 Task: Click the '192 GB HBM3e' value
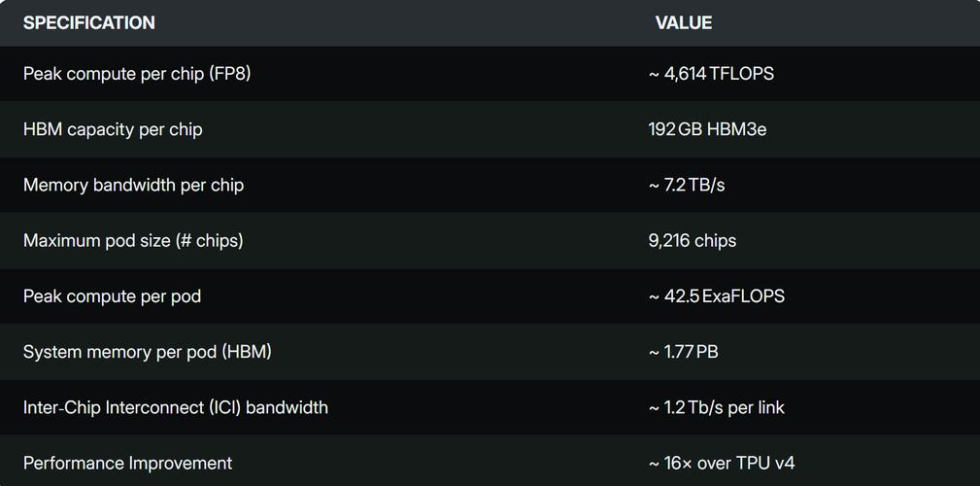(x=707, y=129)
